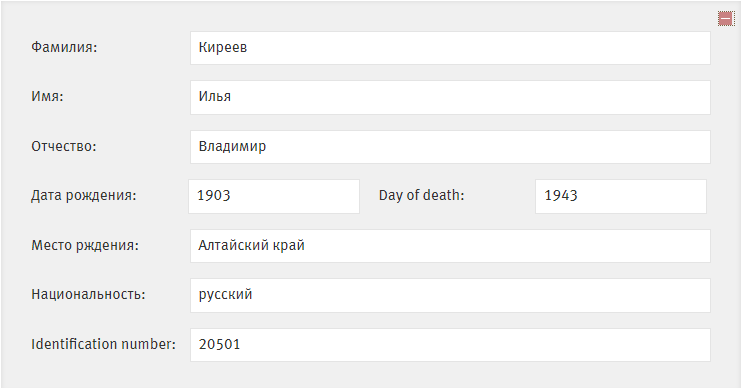The width and height of the screenshot is (742, 388).
Task: Click the Имя: label
Action: [47, 97]
